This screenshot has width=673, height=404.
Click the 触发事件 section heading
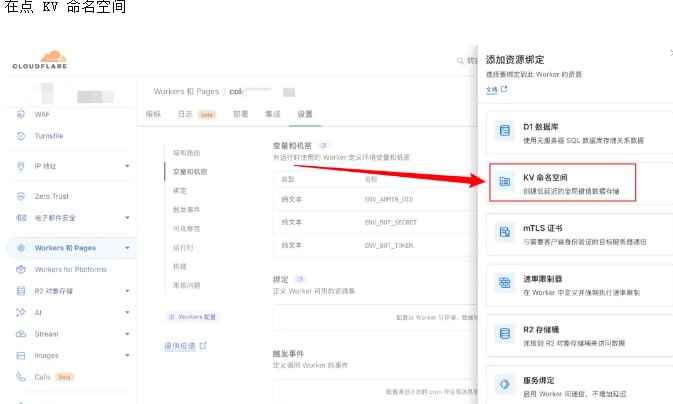pyautogui.click(x=288, y=354)
